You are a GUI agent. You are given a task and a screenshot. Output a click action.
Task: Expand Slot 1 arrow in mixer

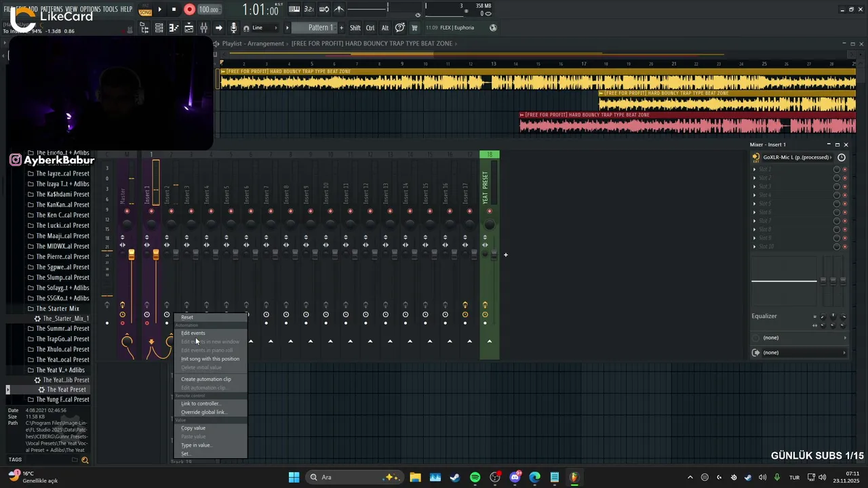click(x=755, y=169)
